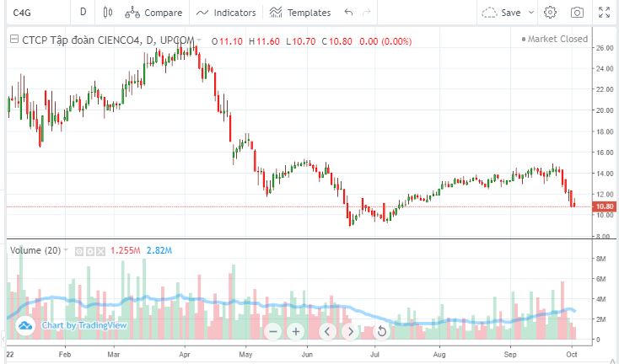Reset the chart view

[x=381, y=331]
